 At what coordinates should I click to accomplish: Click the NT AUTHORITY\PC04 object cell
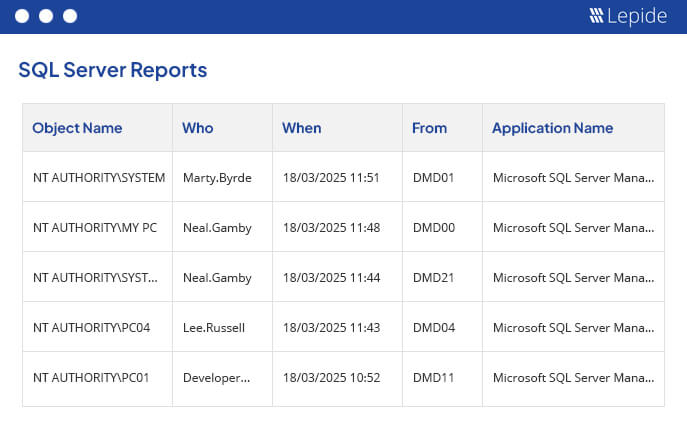[90, 328]
